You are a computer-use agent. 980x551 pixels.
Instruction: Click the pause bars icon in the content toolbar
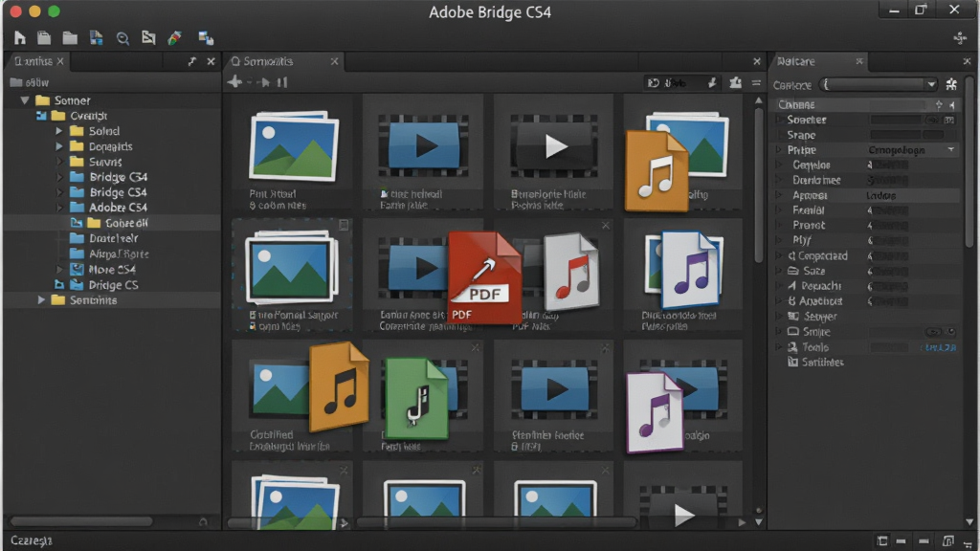(282, 82)
